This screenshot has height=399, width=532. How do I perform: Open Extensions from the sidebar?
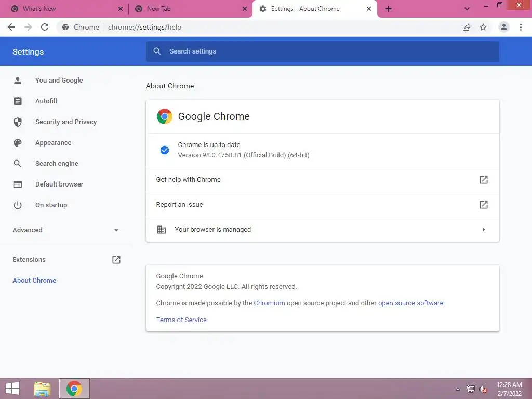tap(65, 260)
